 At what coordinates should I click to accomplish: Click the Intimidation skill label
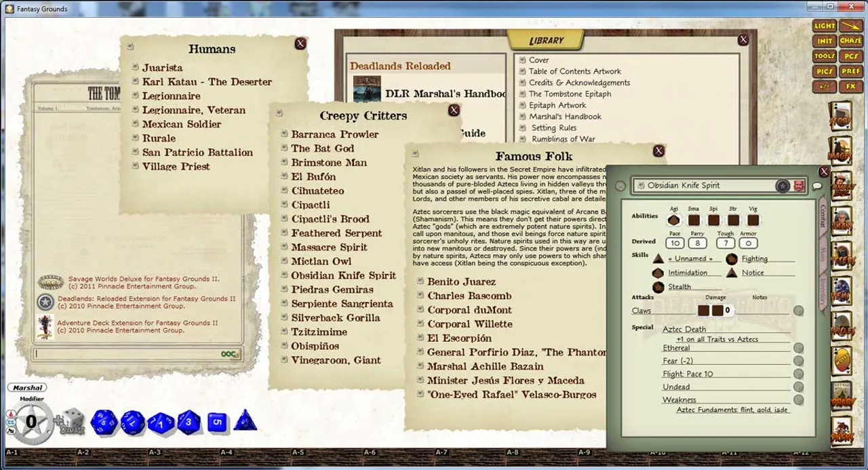tap(688, 273)
